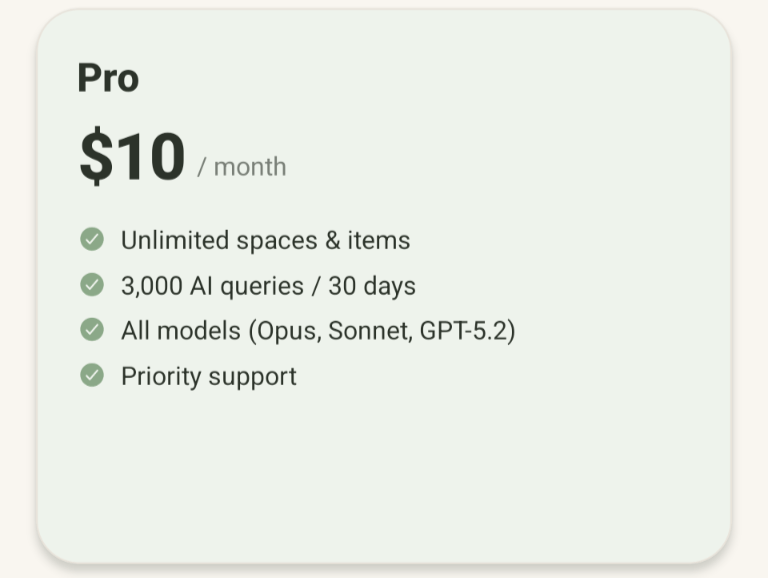This screenshot has height=578, width=768.
Task: Click the Priority support checkmark icon
Action: pyautogui.click(x=92, y=376)
